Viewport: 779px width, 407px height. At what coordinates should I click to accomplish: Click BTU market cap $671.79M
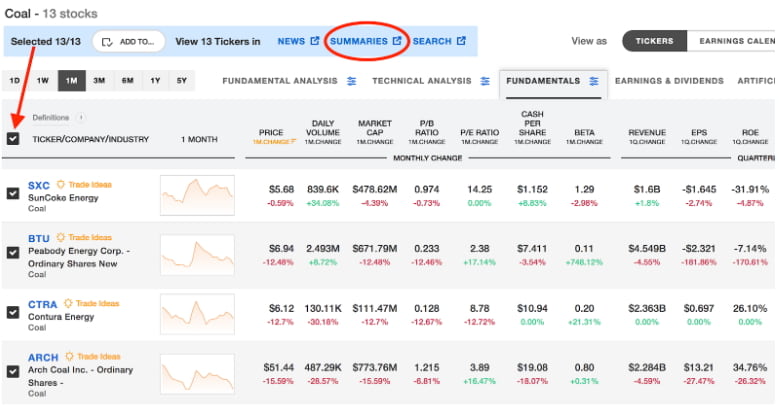pyautogui.click(x=375, y=248)
